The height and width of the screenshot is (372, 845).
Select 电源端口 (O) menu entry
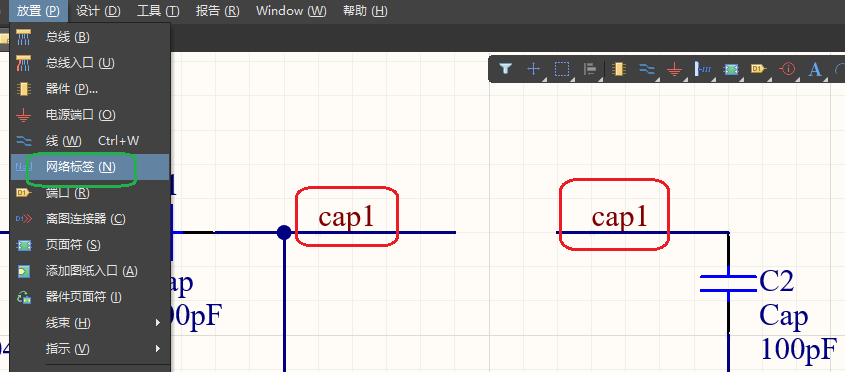coord(90,115)
